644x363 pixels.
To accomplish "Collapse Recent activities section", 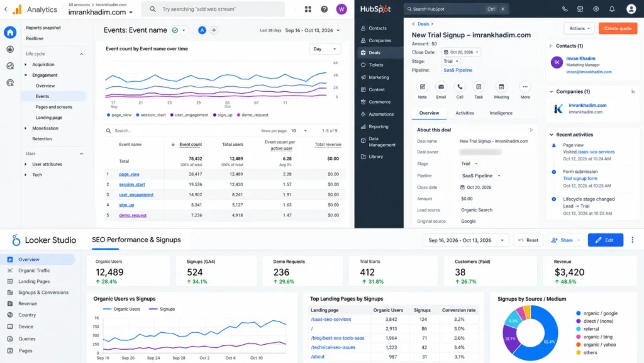I will point(552,135).
